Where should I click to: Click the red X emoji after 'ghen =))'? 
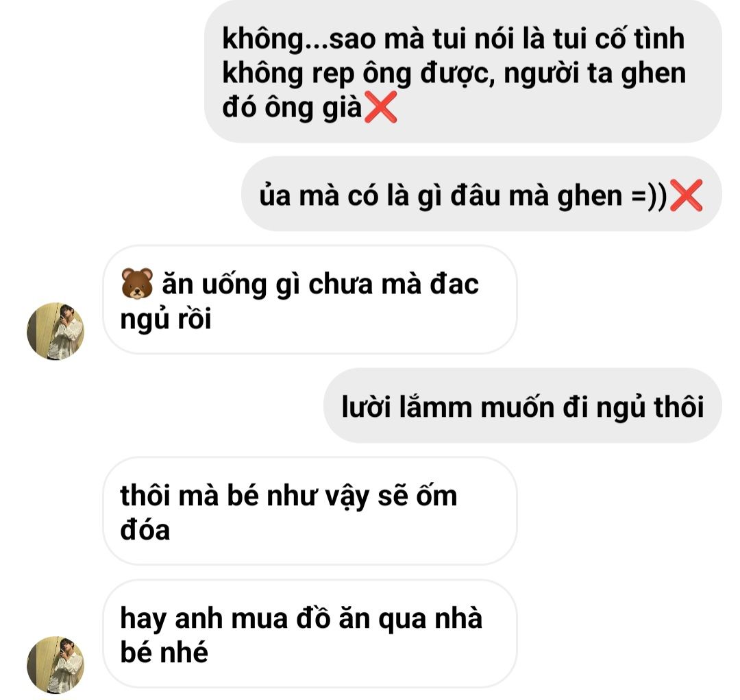686,195
